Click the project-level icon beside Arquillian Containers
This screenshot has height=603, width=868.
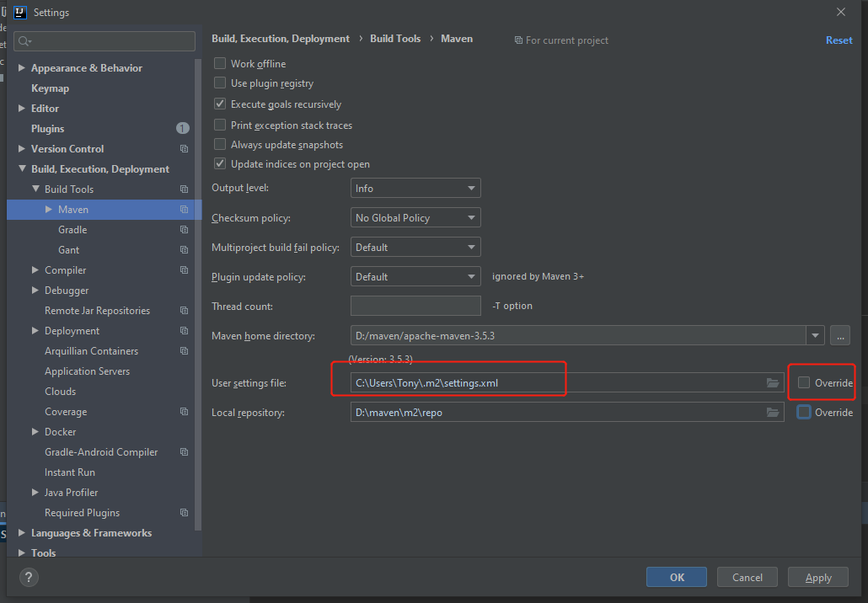click(185, 351)
